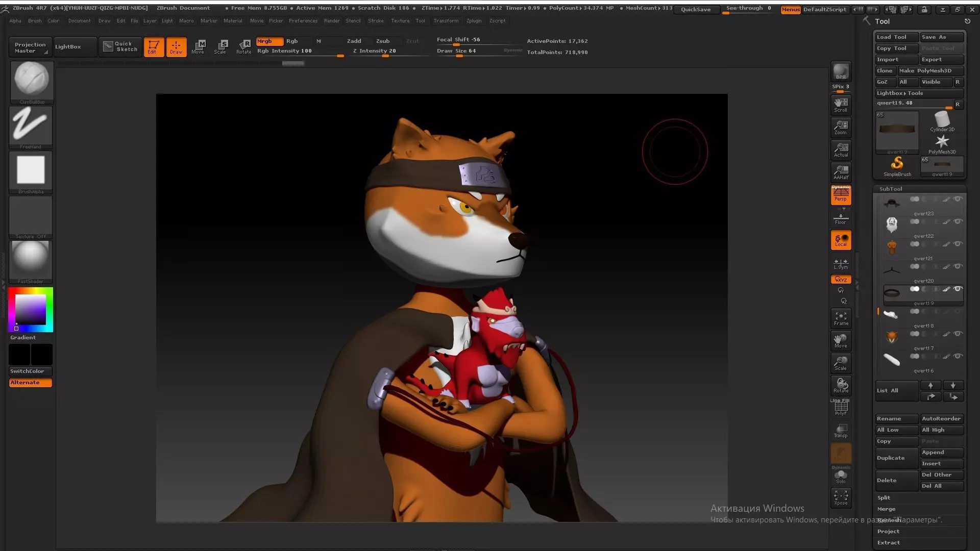980x551 pixels.
Task: Toggle visibility eye of qwert23 subtool
Action: click(958, 199)
